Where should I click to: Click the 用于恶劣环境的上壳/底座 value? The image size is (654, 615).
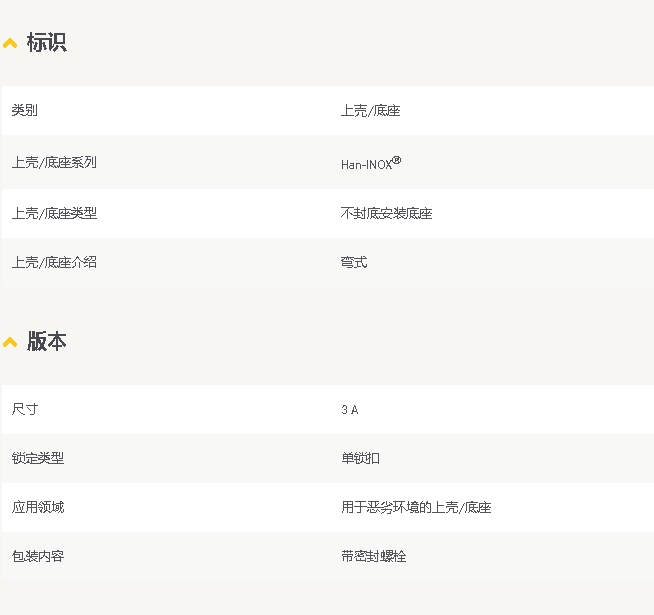416,507
